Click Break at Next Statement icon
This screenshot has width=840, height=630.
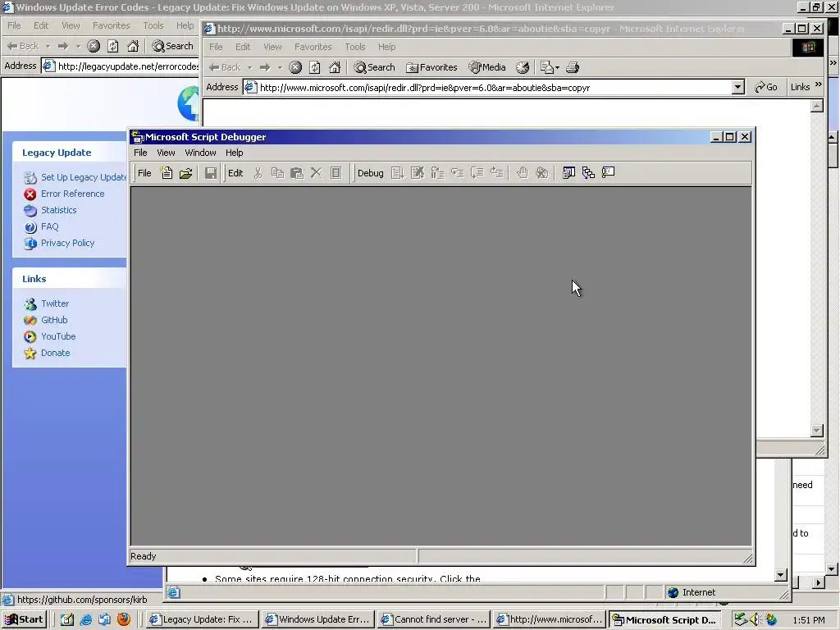pos(437,173)
